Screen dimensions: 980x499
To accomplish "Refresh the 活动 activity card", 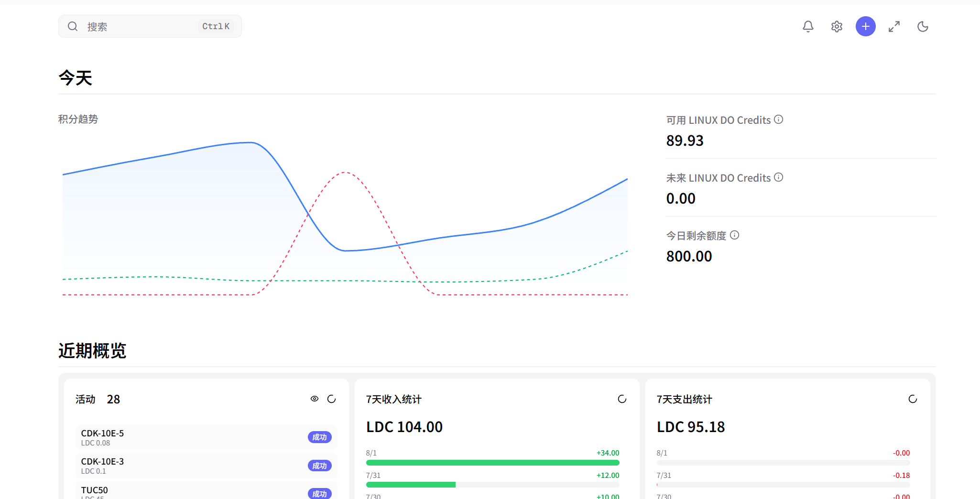I will click(x=332, y=399).
